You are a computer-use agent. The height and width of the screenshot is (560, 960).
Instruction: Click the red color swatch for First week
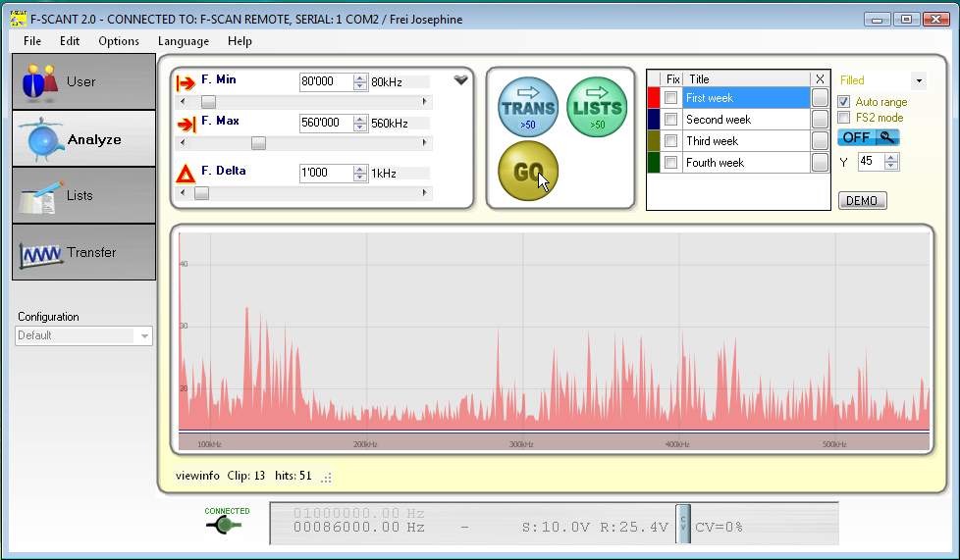click(x=654, y=98)
